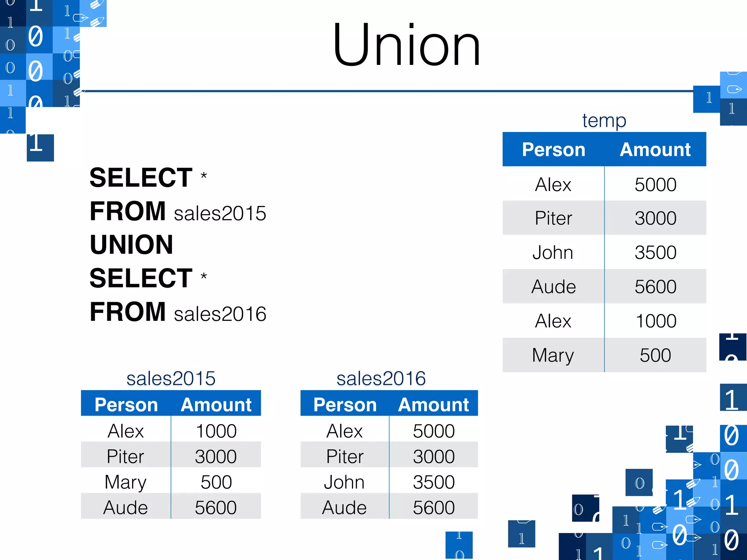Click 5000 amount in sales2016 table
Viewport: 747px width, 560px height.
pyautogui.click(x=434, y=431)
